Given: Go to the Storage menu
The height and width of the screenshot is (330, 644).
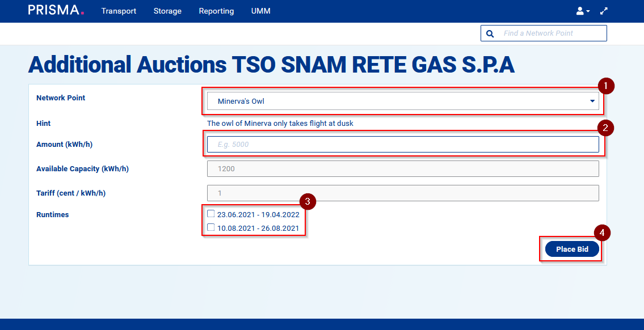Looking at the screenshot, I should pos(167,11).
